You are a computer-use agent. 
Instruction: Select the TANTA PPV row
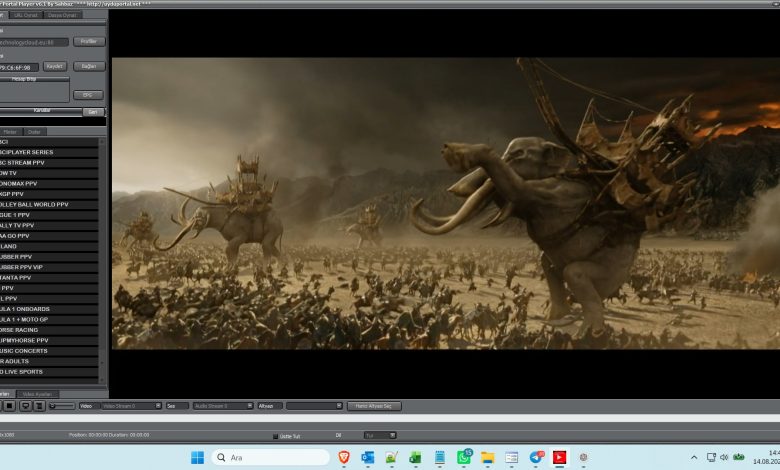49,278
